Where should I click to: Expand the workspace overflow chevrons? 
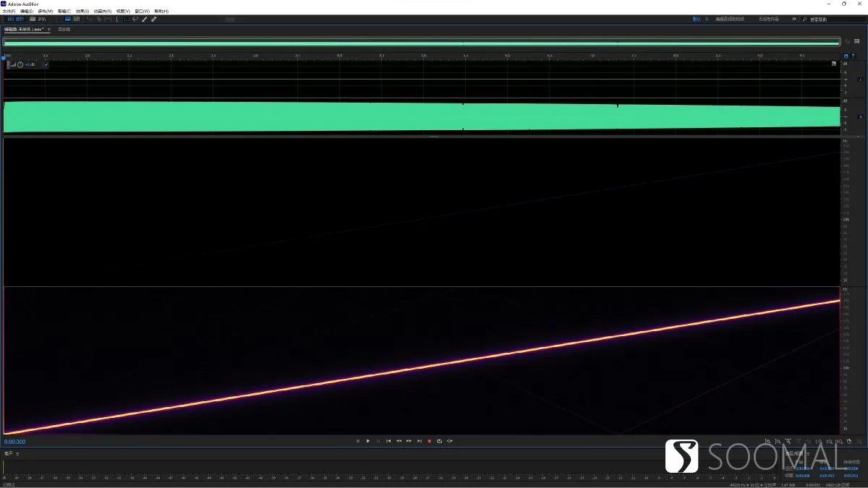(x=794, y=19)
